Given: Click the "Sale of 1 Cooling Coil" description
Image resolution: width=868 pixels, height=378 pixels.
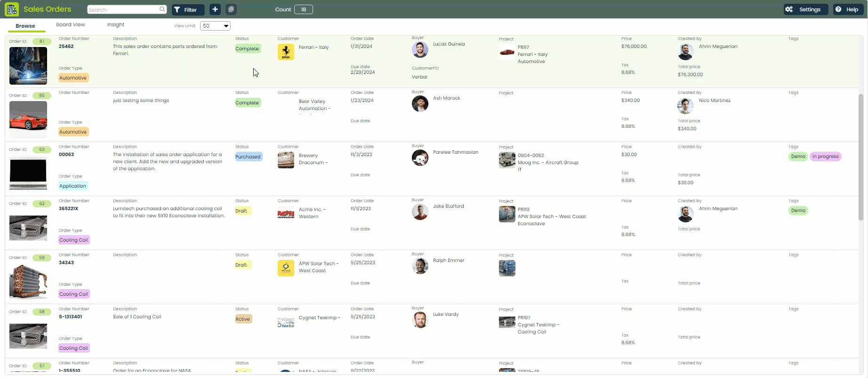Looking at the screenshot, I should point(137,317).
